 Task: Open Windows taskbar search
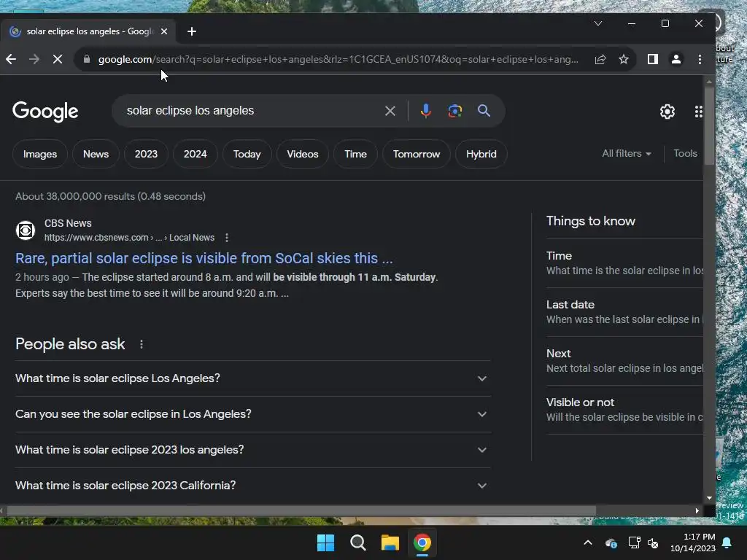[357, 542]
